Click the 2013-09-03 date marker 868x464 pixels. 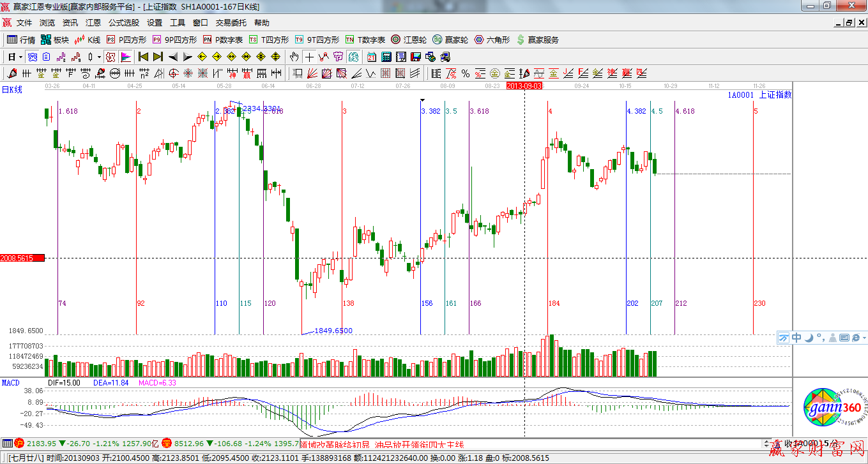pyautogui.click(x=524, y=85)
